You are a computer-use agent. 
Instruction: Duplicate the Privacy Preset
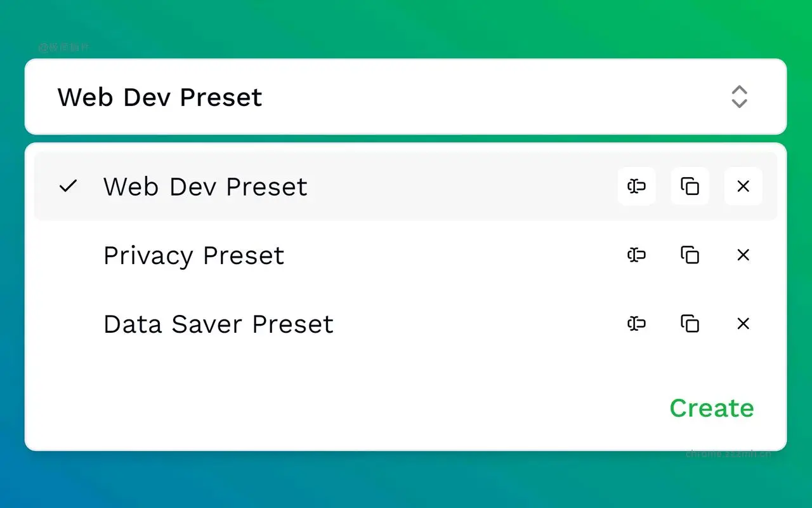click(x=690, y=255)
